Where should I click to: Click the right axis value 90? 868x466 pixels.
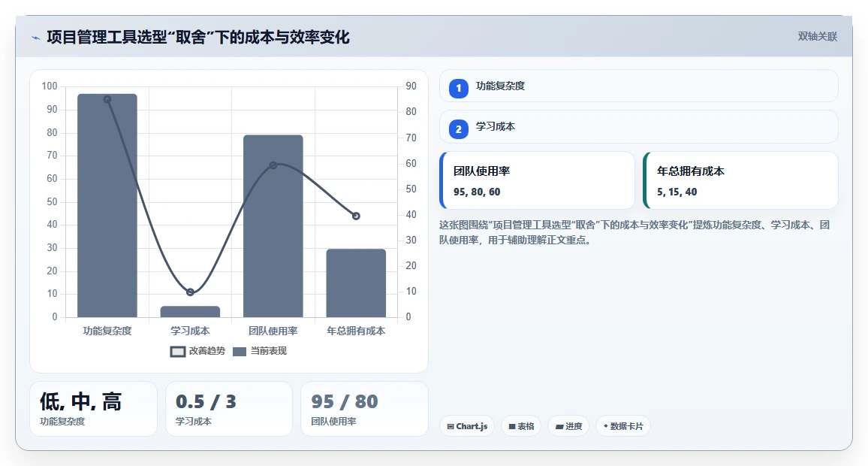[x=411, y=86]
